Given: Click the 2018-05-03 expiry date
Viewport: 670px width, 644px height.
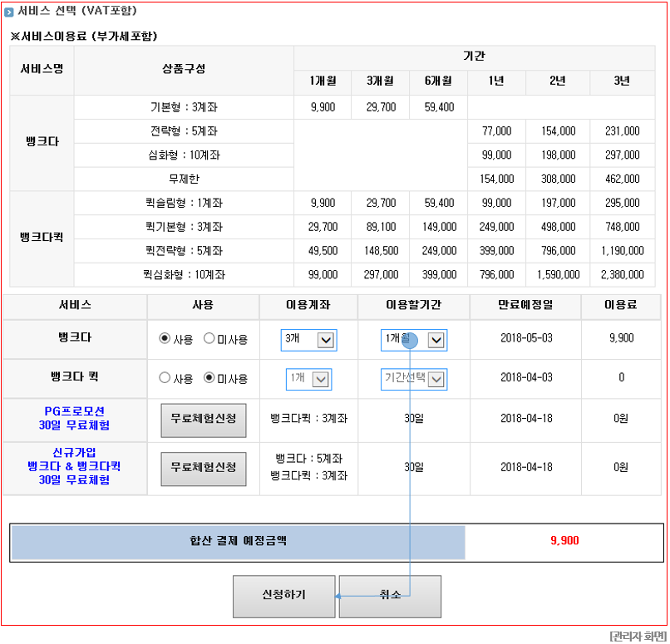Looking at the screenshot, I should click(526, 338).
